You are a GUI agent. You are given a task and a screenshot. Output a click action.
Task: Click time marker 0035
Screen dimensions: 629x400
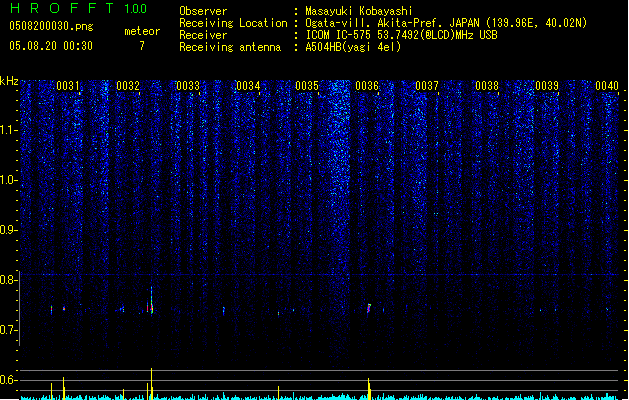307,86
